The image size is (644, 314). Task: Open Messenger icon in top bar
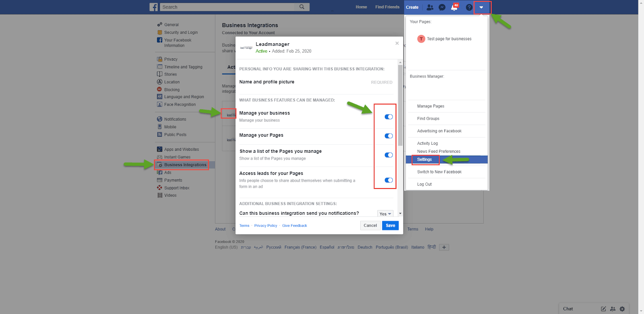point(442,7)
